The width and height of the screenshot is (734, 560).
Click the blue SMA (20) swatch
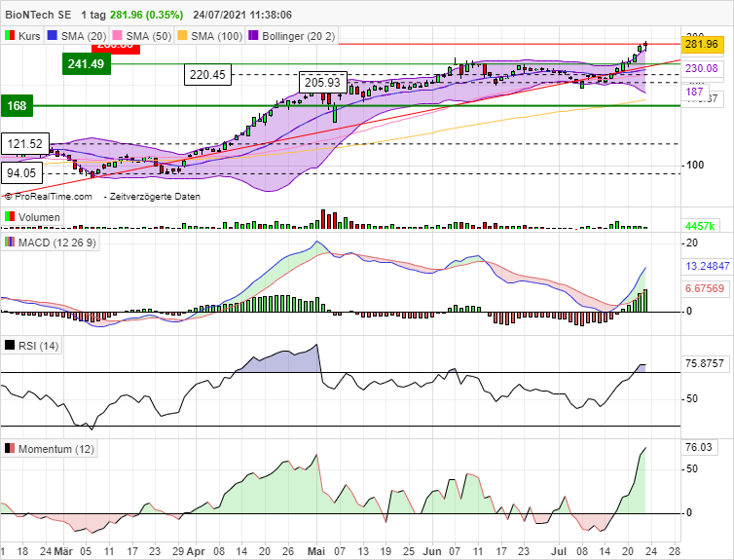click(53, 36)
